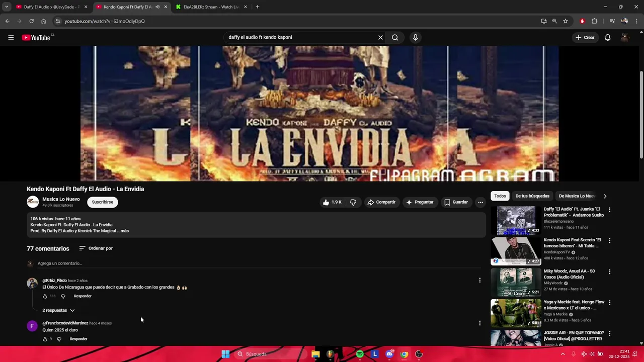The image size is (644, 362).
Task: Dislike the video with thumbs down
Action: (x=353, y=202)
